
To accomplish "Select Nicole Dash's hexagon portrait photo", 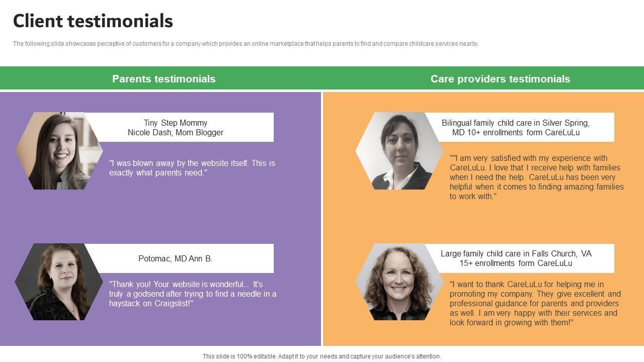I will [x=58, y=151].
